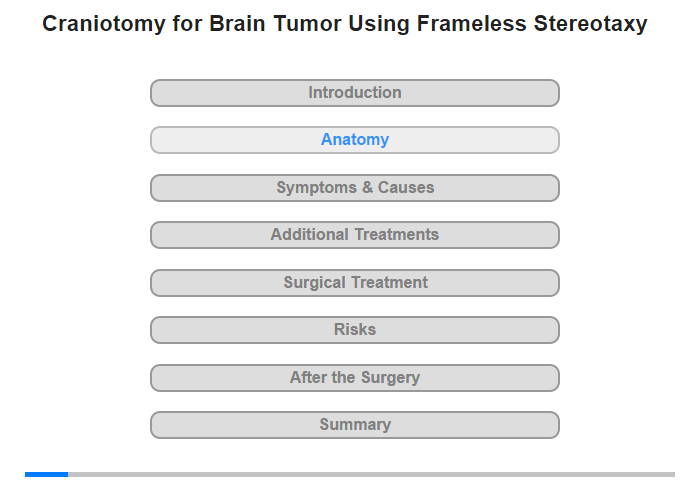
Task: Open the Additional Treatments section
Action: (x=354, y=235)
